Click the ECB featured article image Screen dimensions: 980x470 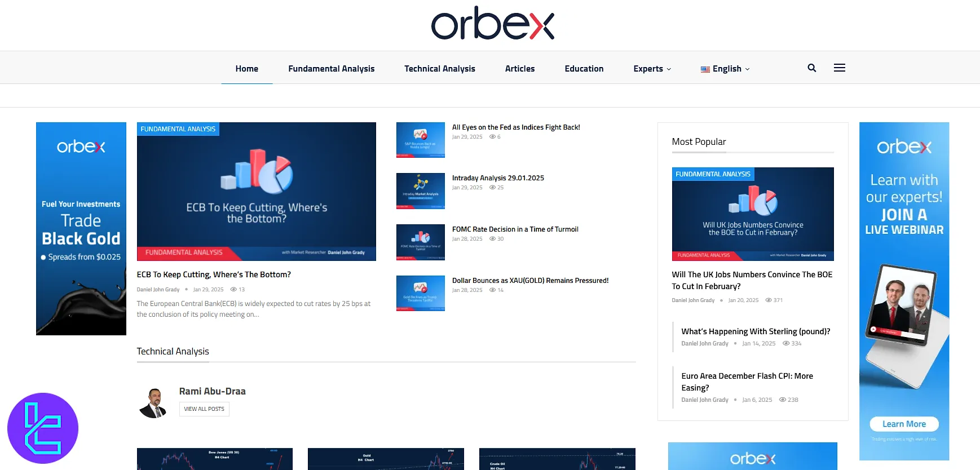[x=257, y=192]
